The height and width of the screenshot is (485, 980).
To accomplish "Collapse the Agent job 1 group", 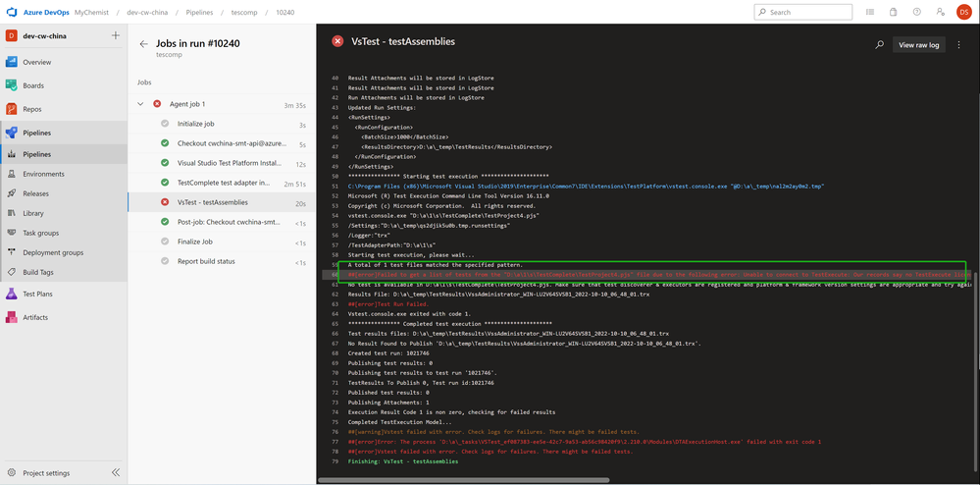I will 140,104.
